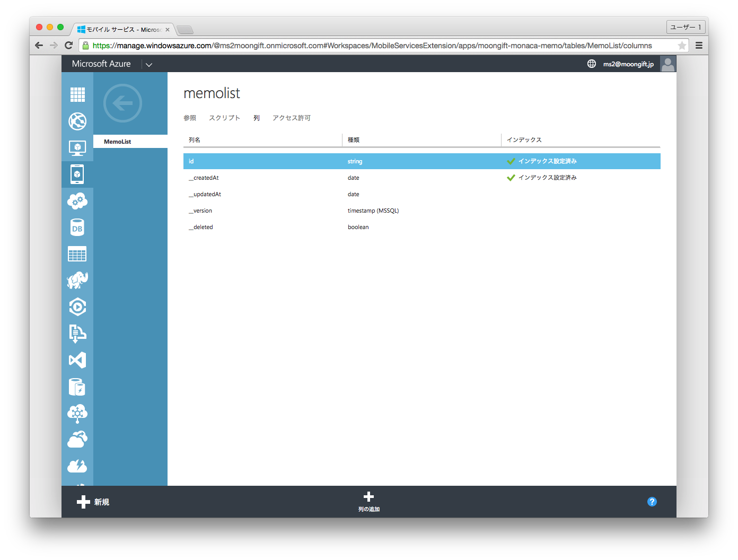
Task: Click the 新規 new button
Action: [x=93, y=502]
